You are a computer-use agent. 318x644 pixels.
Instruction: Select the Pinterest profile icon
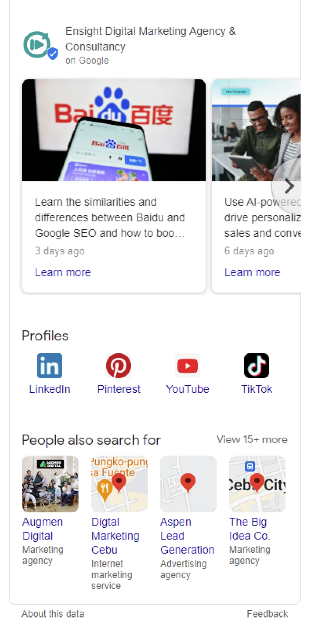click(x=118, y=366)
